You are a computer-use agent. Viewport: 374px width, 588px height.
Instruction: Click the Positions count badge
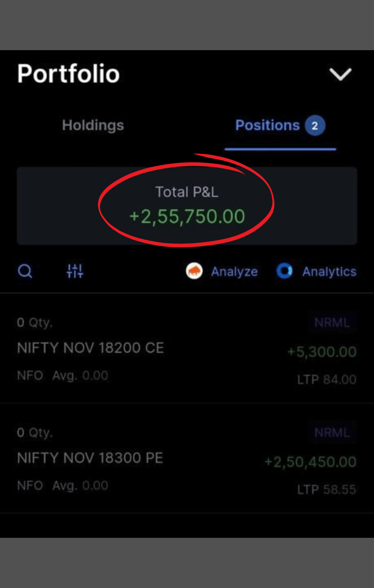[315, 126]
